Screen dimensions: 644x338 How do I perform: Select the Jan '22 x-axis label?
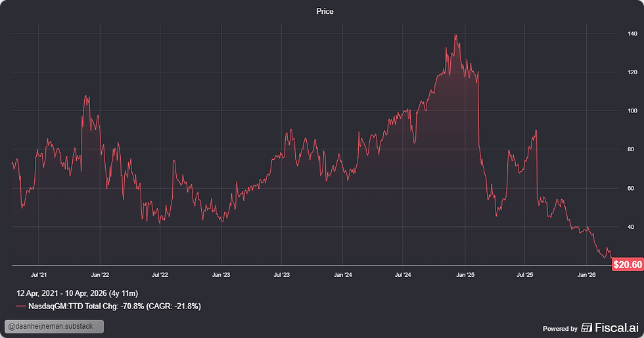(100, 275)
